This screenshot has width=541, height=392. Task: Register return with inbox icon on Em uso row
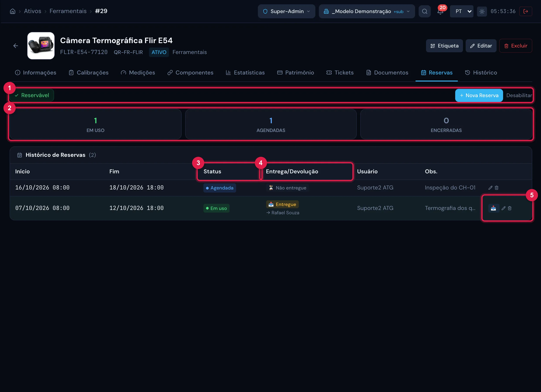click(493, 208)
